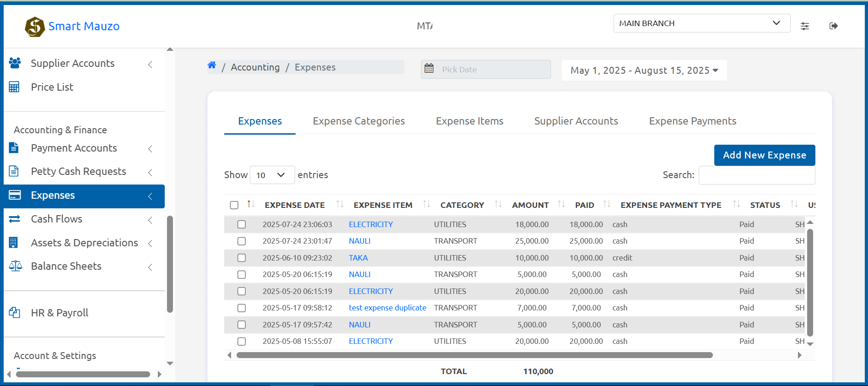Click the Balance Sheets scale icon
The image size is (868, 386).
tap(15, 266)
